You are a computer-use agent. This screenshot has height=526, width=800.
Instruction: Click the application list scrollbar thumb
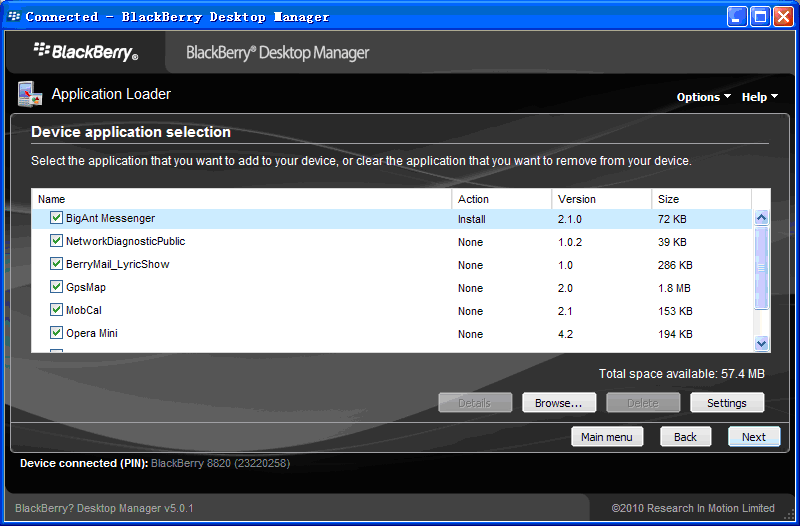pos(761,268)
